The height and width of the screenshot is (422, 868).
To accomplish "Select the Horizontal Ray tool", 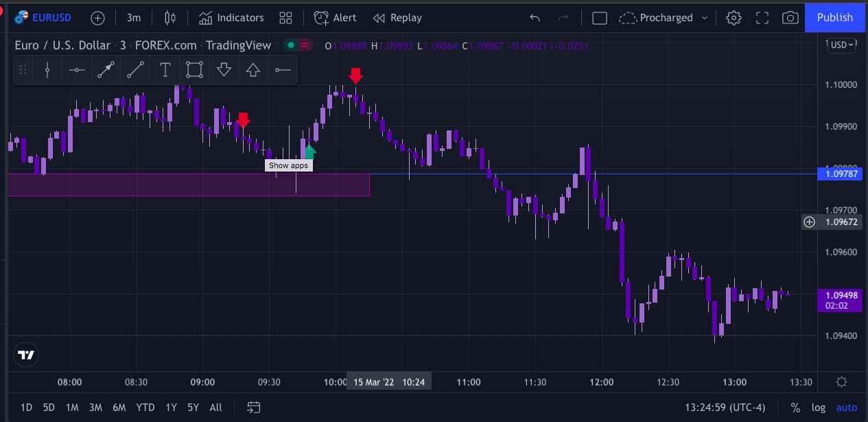I will 282,69.
